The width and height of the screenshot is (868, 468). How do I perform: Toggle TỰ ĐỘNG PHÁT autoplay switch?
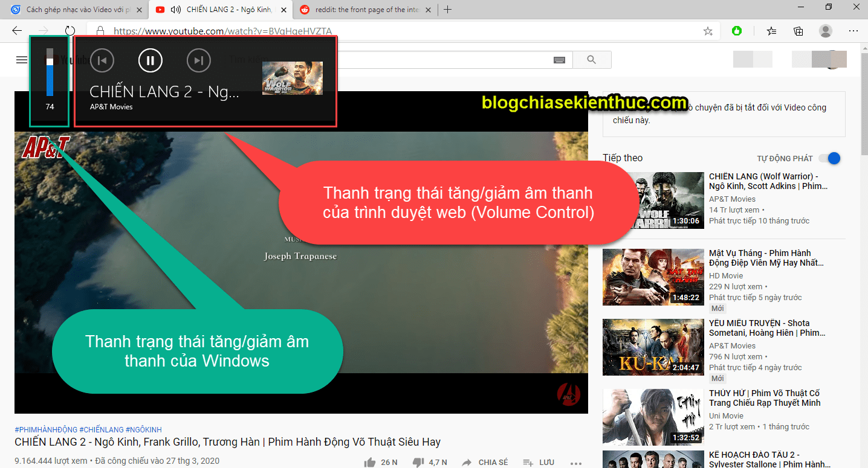point(829,158)
